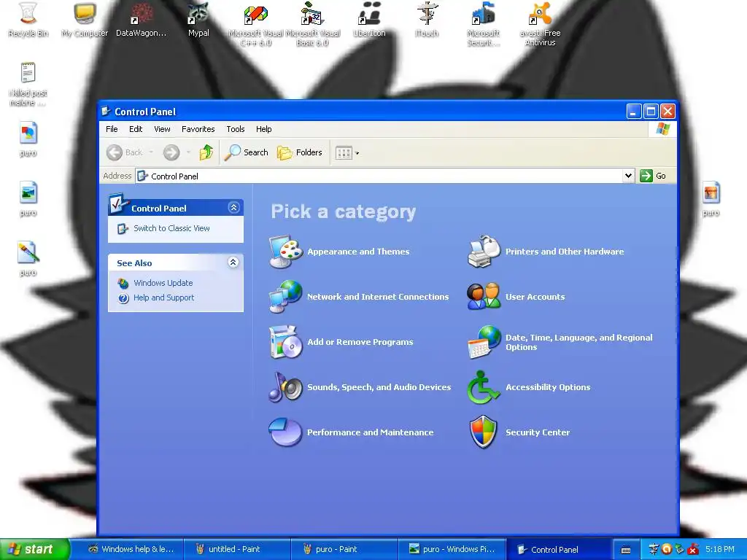Screen dimensions: 747x560
Task: Select the Microsoft Visual Basic 6.0 icon
Action: [312, 24]
